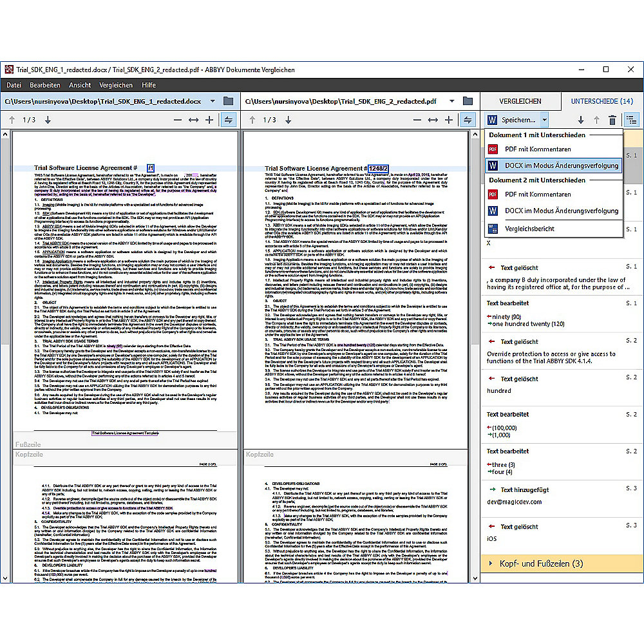
Task: Open the Vergleichen menu
Action: tap(116, 85)
